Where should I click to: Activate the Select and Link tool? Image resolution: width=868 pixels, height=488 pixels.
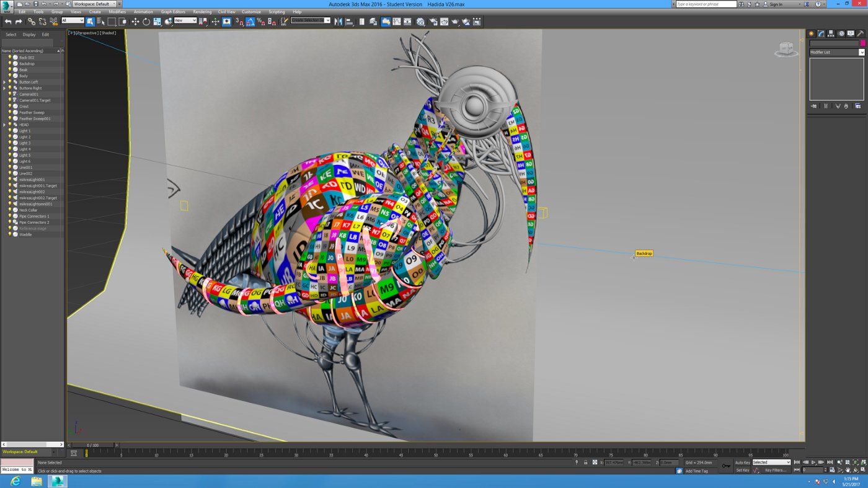32,22
